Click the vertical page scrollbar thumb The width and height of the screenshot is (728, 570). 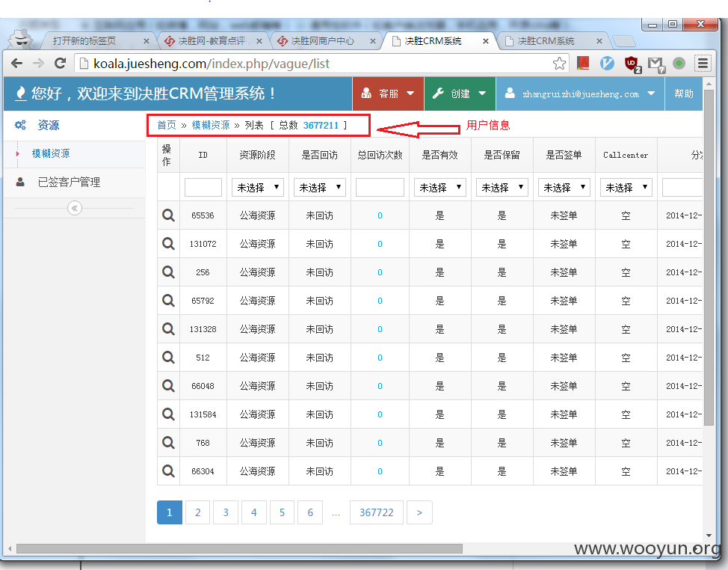(x=709, y=258)
